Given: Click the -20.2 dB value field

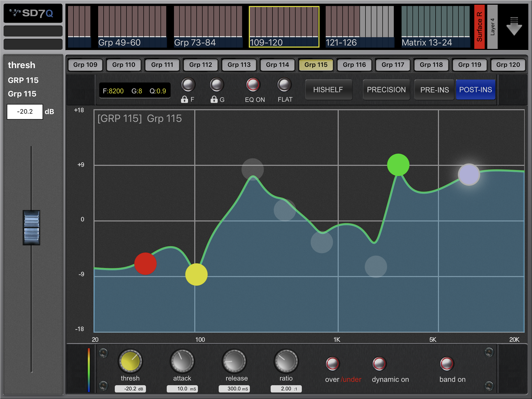Looking at the screenshot, I should point(25,112).
